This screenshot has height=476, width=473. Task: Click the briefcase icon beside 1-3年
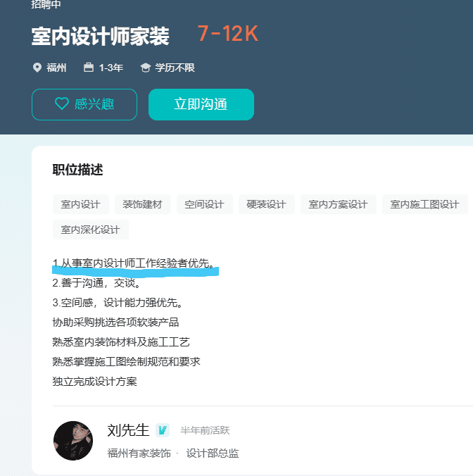tap(89, 67)
